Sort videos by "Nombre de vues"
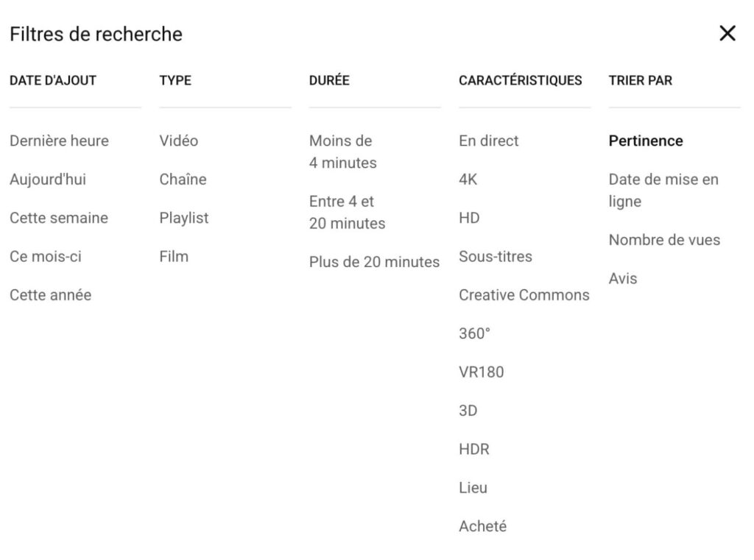The image size is (754, 560). [663, 240]
